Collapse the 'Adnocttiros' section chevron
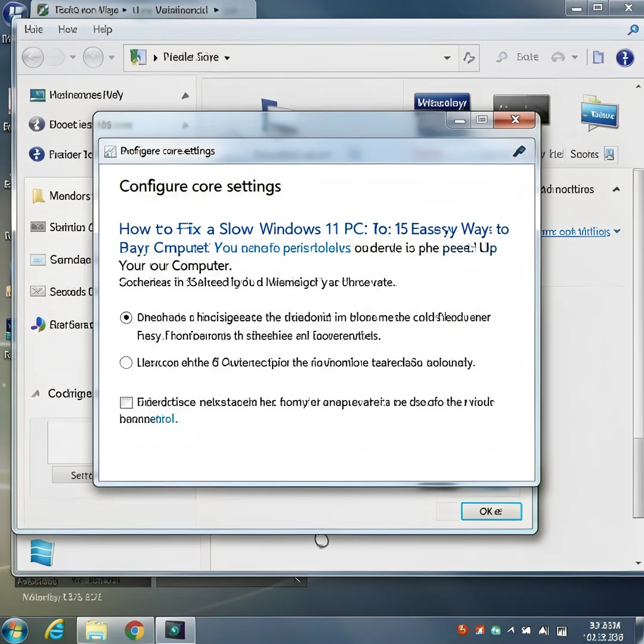This screenshot has height=644, width=644. point(616,190)
